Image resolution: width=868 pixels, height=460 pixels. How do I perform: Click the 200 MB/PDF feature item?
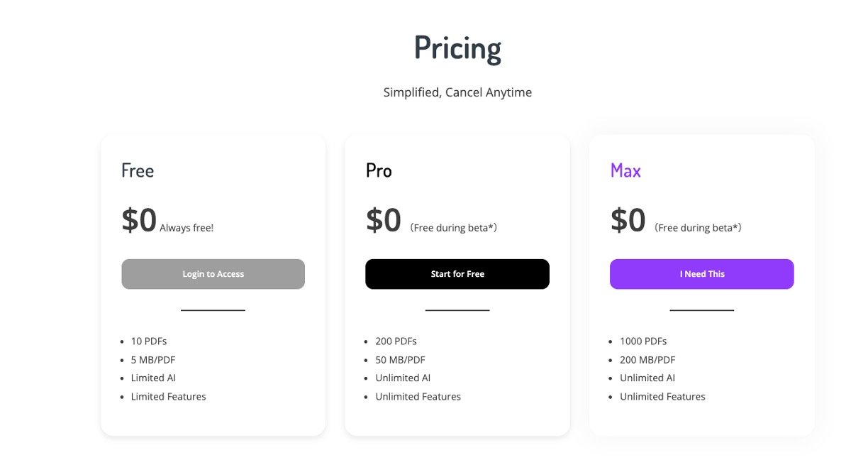tap(647, 359)
